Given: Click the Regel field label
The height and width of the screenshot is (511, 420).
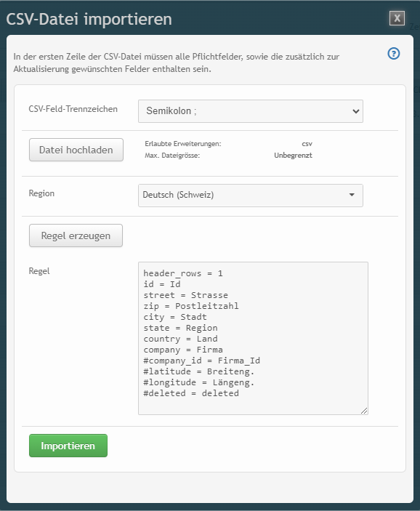Looking at the screenshot, I should pyautogui.click(x=39, y=271).
